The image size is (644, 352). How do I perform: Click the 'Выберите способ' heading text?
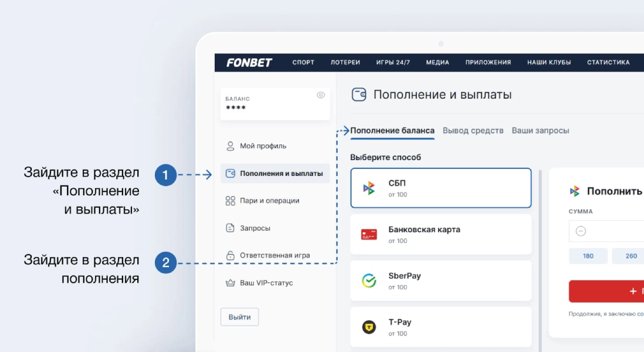point(385,157)
